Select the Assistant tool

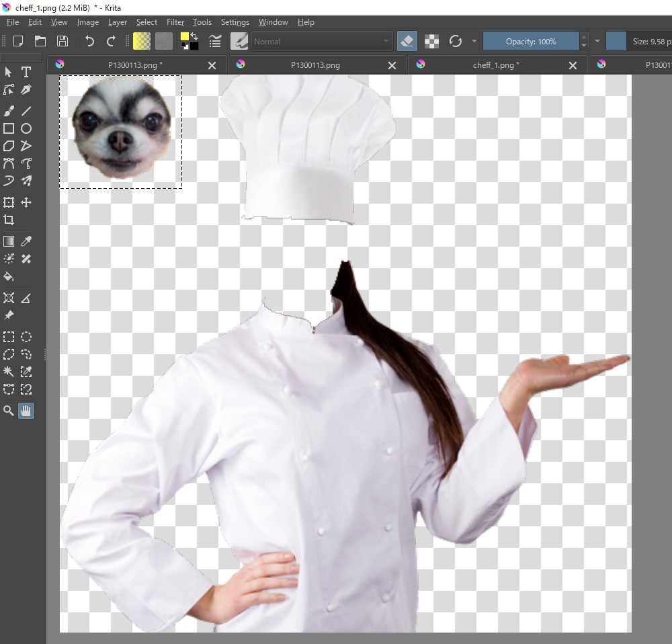pos(9,298)
